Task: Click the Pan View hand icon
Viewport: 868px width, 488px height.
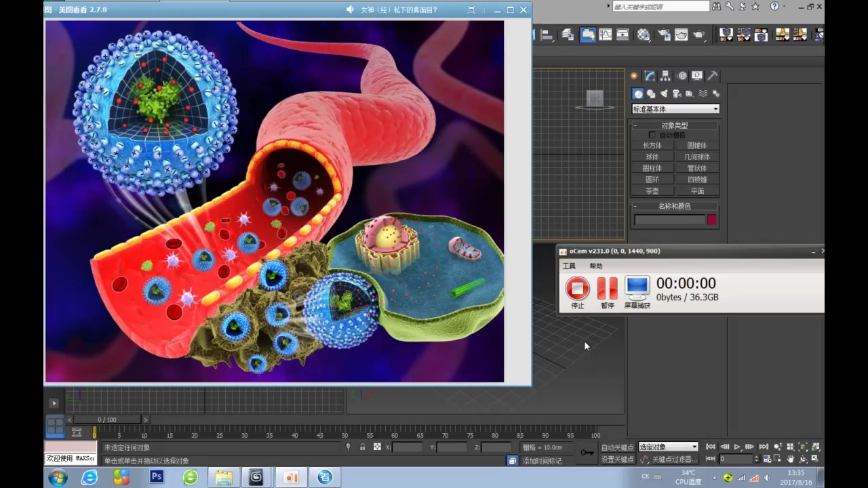Action: click(791, 460)
